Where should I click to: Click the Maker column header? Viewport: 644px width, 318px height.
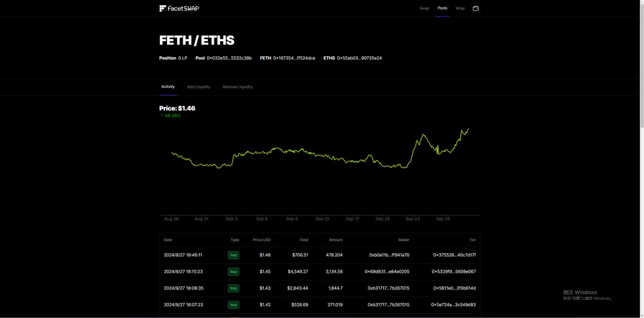pos(404,240)
